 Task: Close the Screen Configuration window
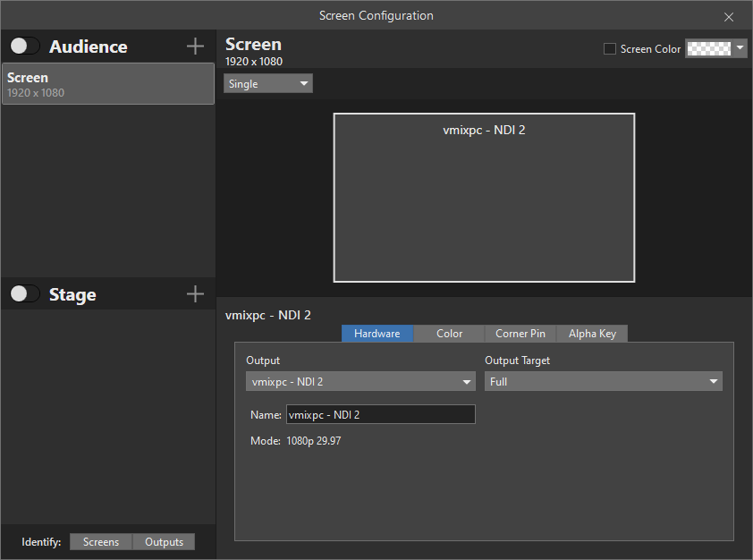pyautogui.click(x=729, y=16)
